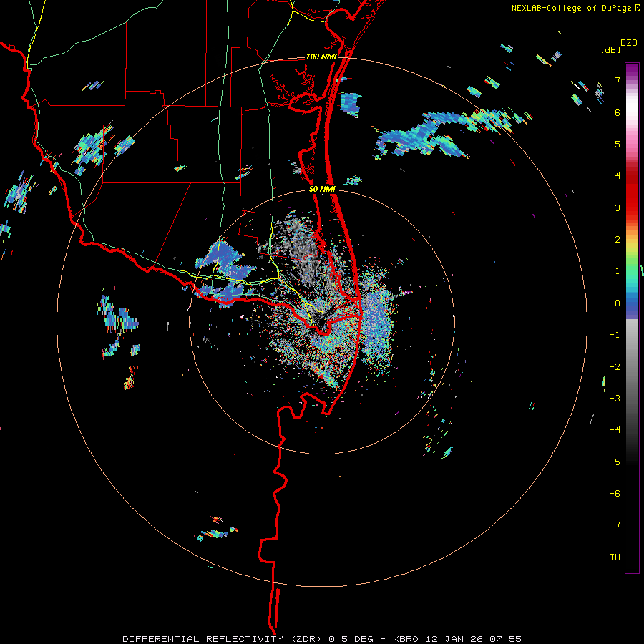Screen dimensions: 644x644
Task: Click the 1 value on color scale
Action: [618, 271]
